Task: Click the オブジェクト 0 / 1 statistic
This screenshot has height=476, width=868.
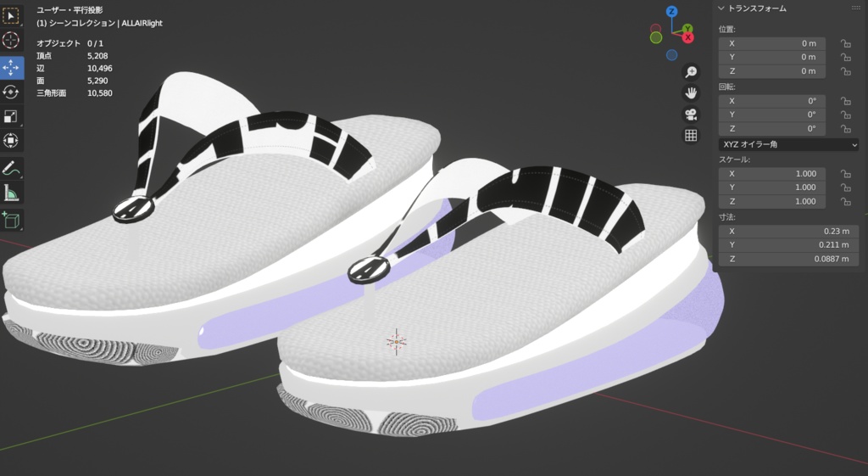Action: [70, 43]
